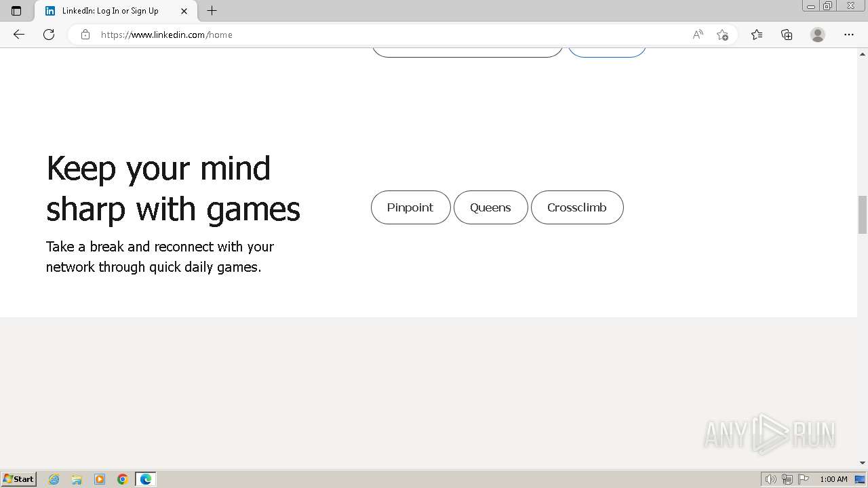Click scrollbar up arrow
Image resolution: width=868 pixels, height=488 pixels.
[863, 53]
